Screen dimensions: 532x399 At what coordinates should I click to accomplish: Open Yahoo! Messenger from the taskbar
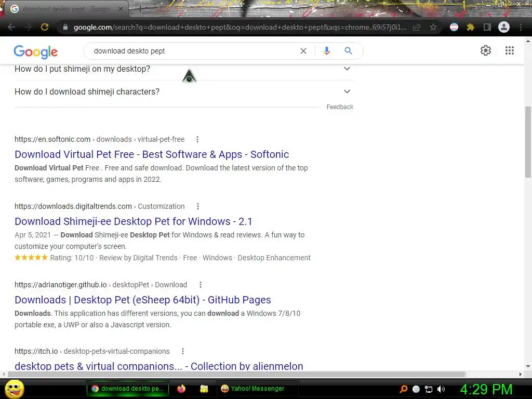pos(257,389)
